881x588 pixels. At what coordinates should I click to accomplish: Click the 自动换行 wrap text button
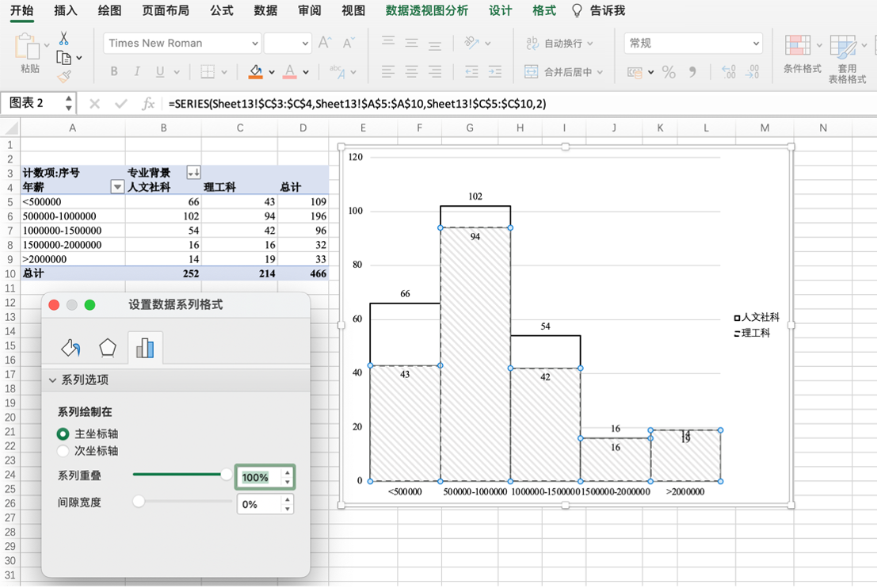[559, 44]
